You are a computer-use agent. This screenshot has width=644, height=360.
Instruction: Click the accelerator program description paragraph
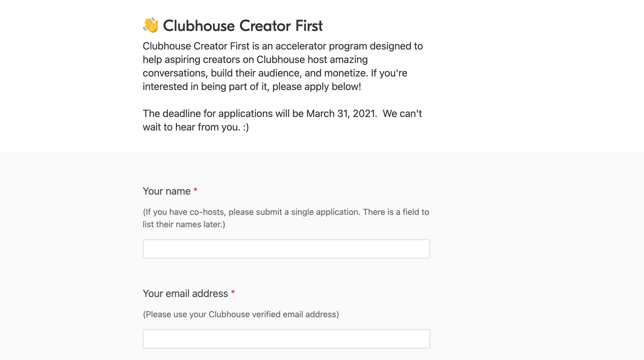point(283,66)
